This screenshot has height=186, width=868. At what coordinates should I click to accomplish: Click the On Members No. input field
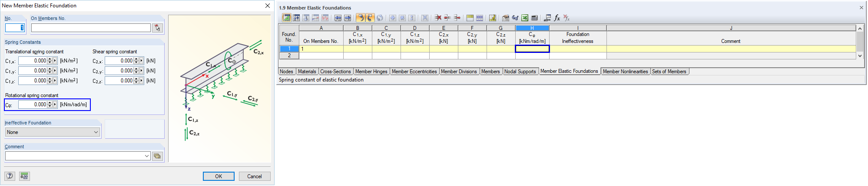pos(91,28)
